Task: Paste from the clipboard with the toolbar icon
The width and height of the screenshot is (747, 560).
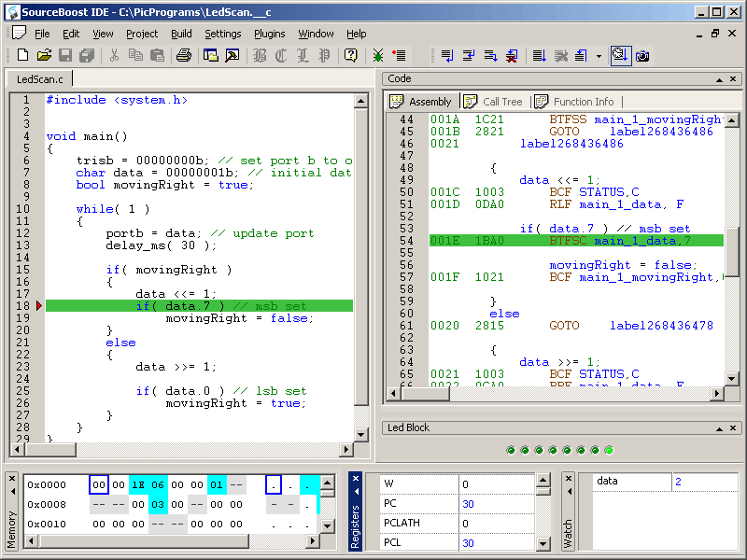Action: click(x=157, y=56)
